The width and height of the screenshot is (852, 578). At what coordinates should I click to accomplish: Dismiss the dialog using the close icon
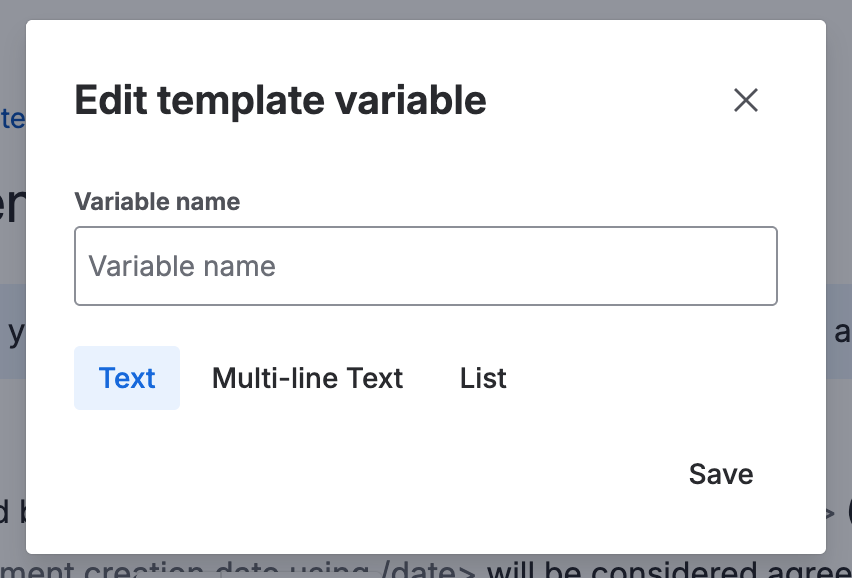pyautogui.click(x=746, y=100)
